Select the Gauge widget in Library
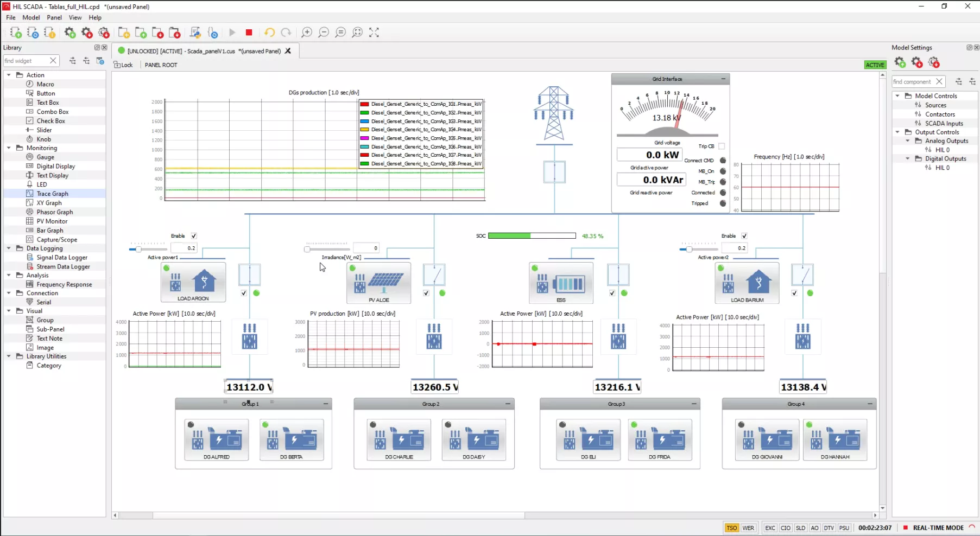Image resolution: width=980 pixels, height=536 pixels. click(45, 157)
